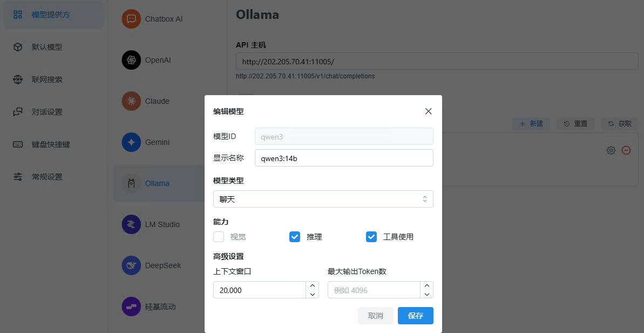Click the model settings gear icon
Image resolution: width=644 pixels, height=333 pixels.
tap(611, 150)
